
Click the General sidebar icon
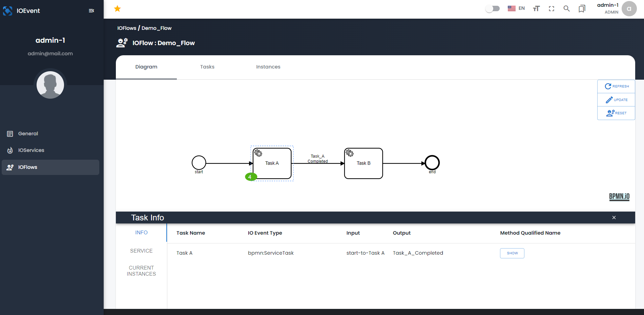9,134
